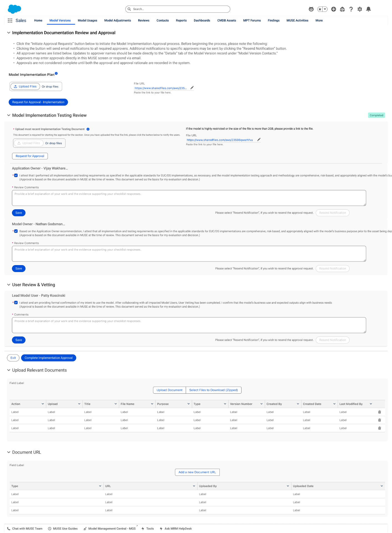Open the Help question mark icon

pos(351,9)
